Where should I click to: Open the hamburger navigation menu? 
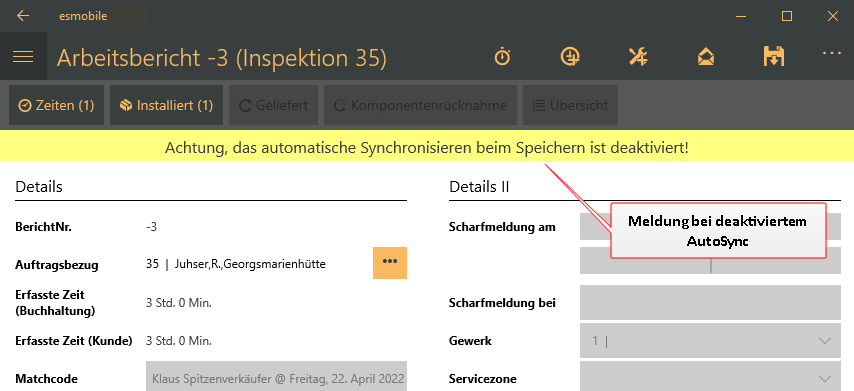pos(23,56)
